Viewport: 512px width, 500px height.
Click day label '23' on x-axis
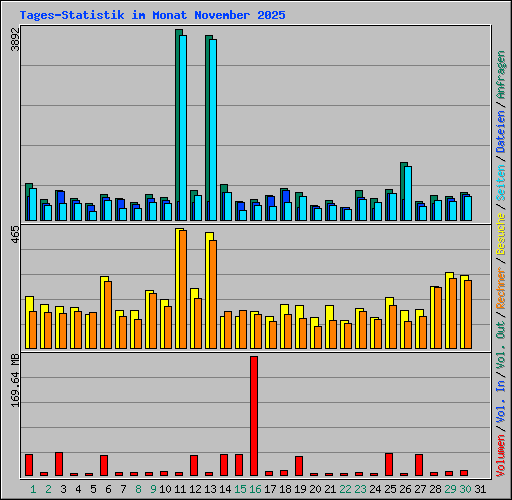[360, 489]
